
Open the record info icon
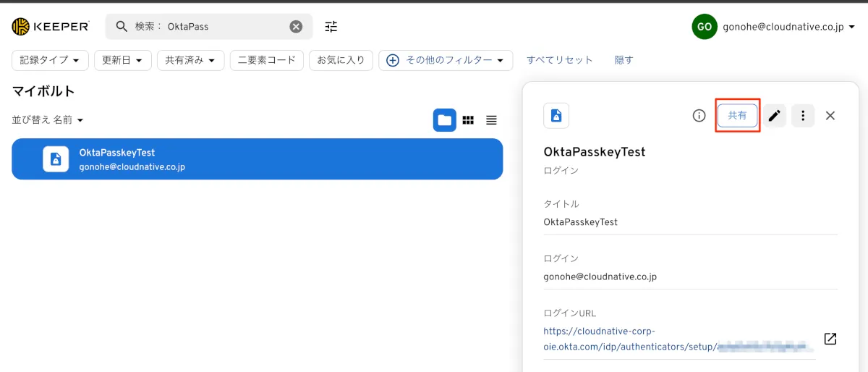click(699, 116)
